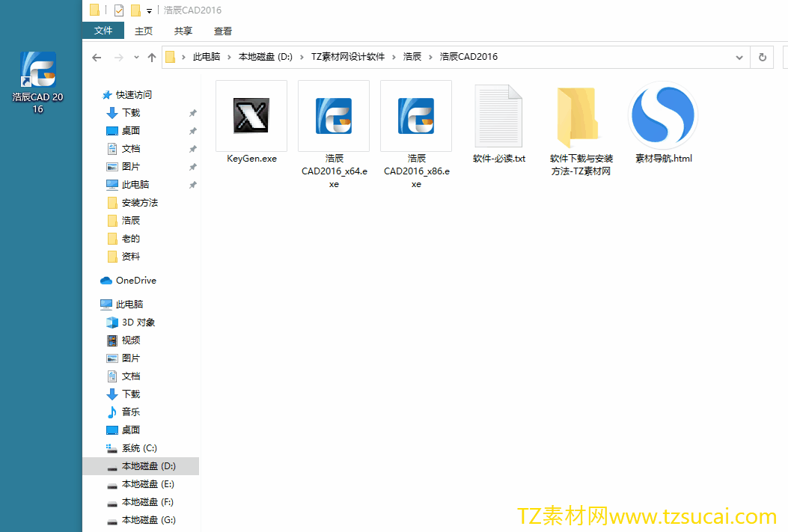Click the 素材导航.html file name label

(664, 159)
